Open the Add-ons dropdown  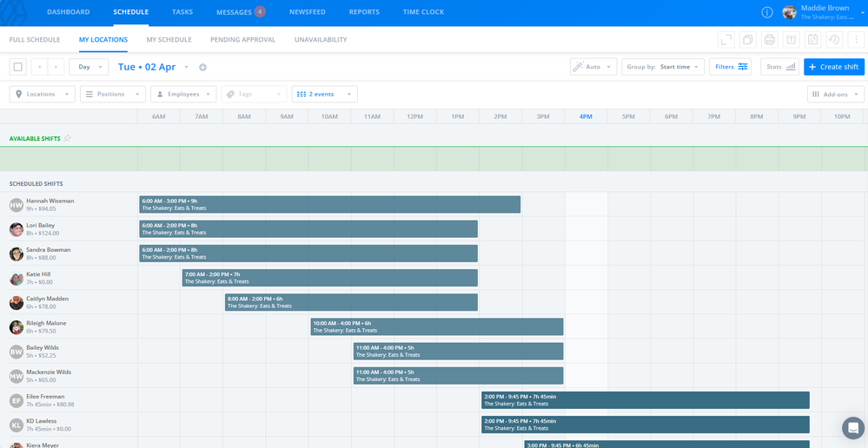(x=836, y=94)
